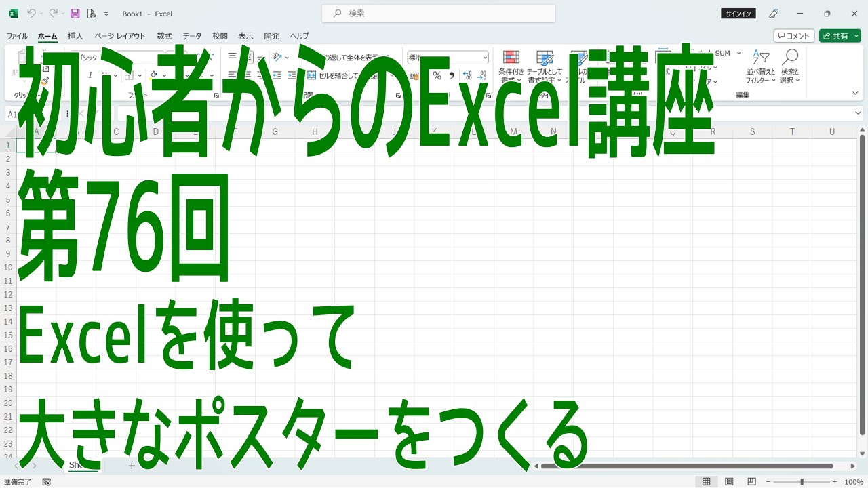Click the サインイン sign-in button
Viewport: 868px width, 488px height.
738,14
